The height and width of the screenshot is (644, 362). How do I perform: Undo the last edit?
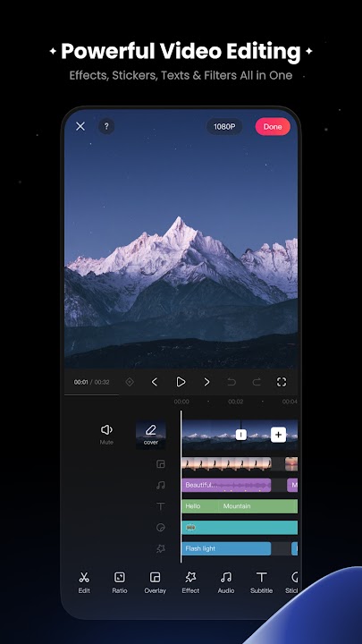click(232, 382)
